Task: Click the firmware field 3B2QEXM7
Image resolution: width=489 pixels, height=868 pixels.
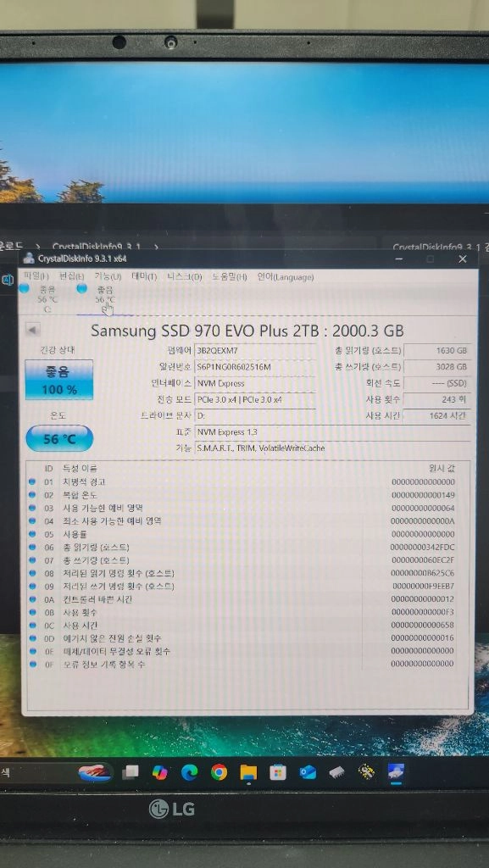Action: [255, 350]
